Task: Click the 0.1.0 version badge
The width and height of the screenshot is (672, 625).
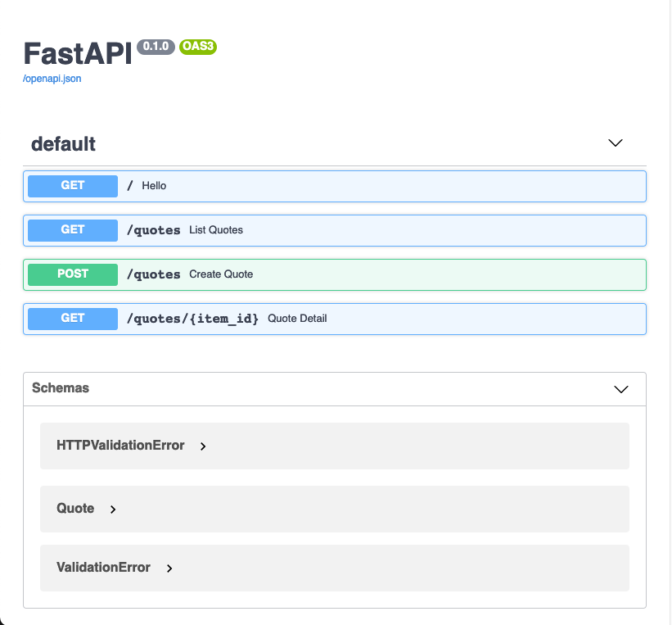Action: (x=156, y=47)
